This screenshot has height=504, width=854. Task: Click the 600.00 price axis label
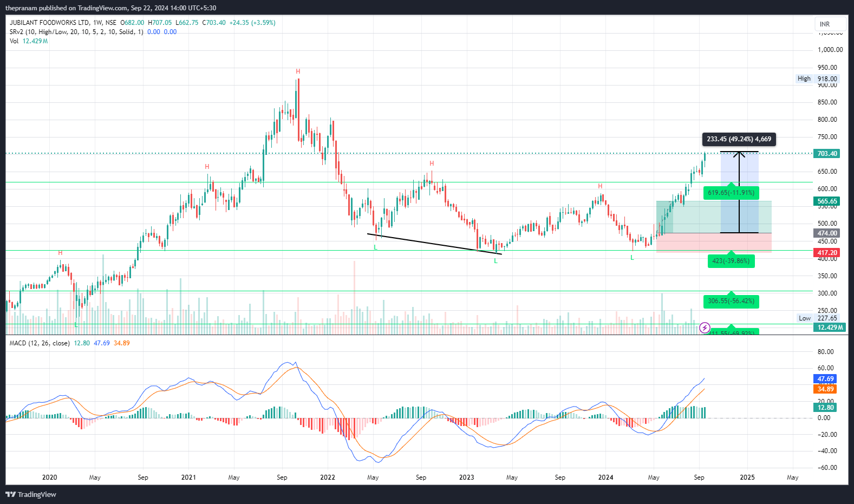pyautogui.click(x=827, y=189)
